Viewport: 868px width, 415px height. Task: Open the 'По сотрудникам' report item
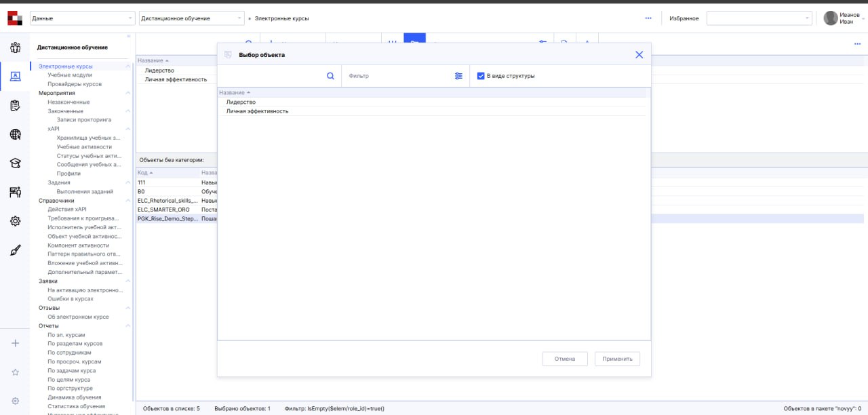[x=69, y=353]
